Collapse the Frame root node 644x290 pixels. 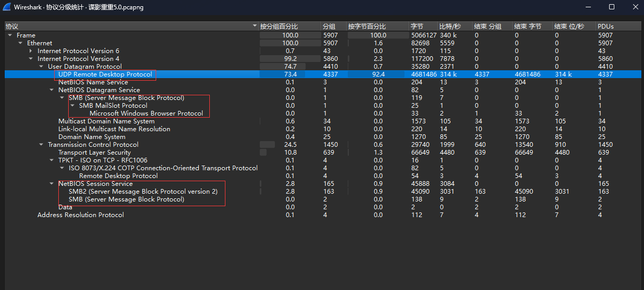(x=10, y=35)
